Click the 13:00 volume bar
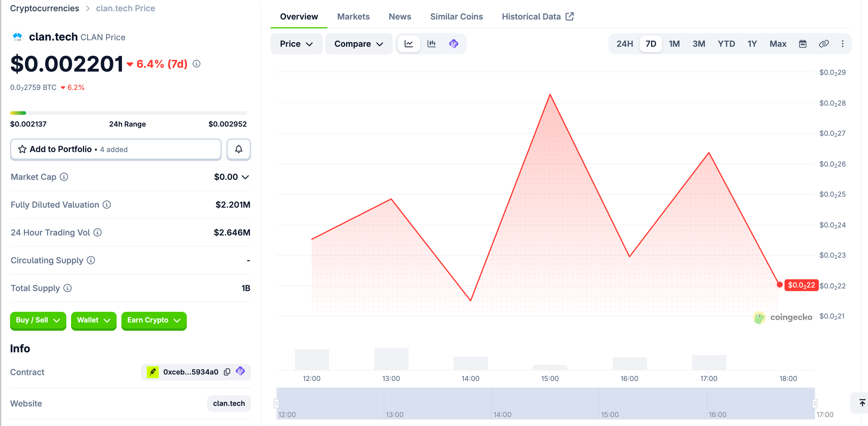Image resolution: width=868 pixels, height=426 pixels. point(391,359)
